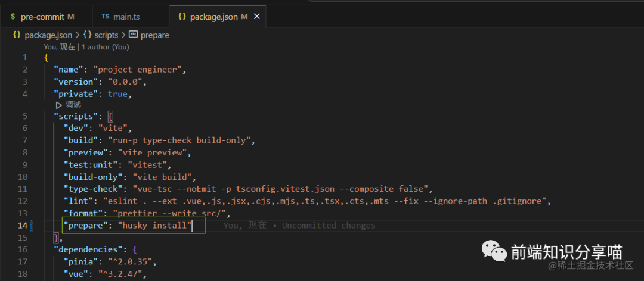Screen dimensions: 644x281
Task: Switch to the pre-commit tab
Action: 42,17
